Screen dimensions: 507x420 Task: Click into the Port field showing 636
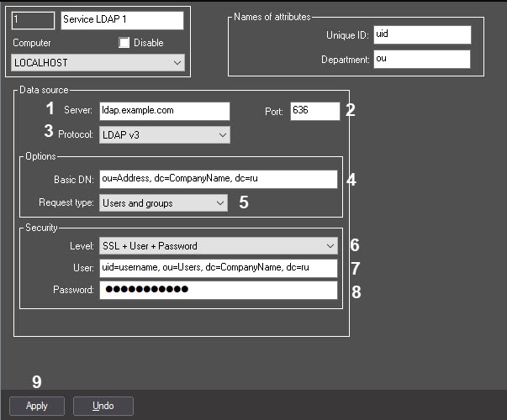[314, 111]
